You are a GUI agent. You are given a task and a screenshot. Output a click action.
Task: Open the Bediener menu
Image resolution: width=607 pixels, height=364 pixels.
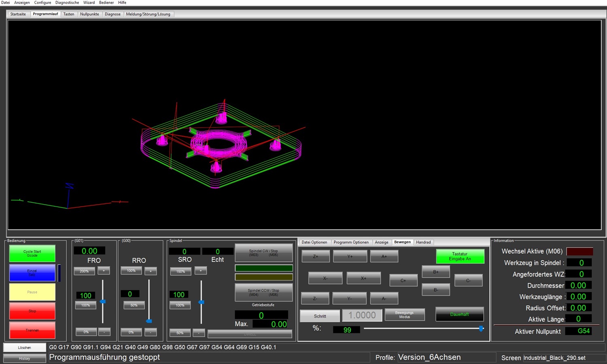pyautogui.click(x=106, y=2)
